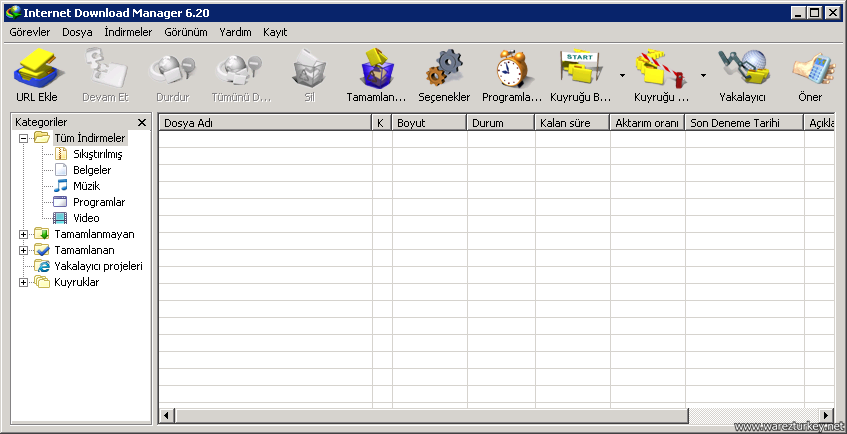Sort by Aktarım oranı column header
The width and height of the screenshot is (847, 434).
click(x=648, y=123)
